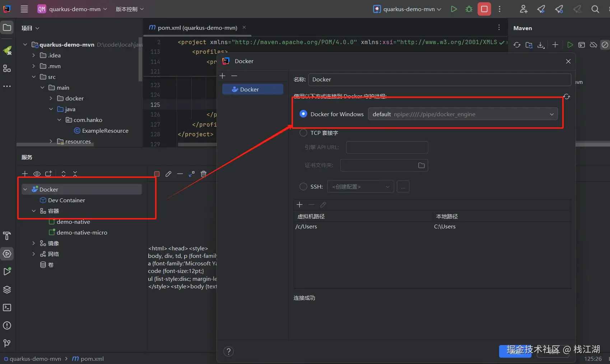Image resolution: width=610 pixels, height=364 pixels.
Task: Stop the running process
Action: click(x=484, y=9)
